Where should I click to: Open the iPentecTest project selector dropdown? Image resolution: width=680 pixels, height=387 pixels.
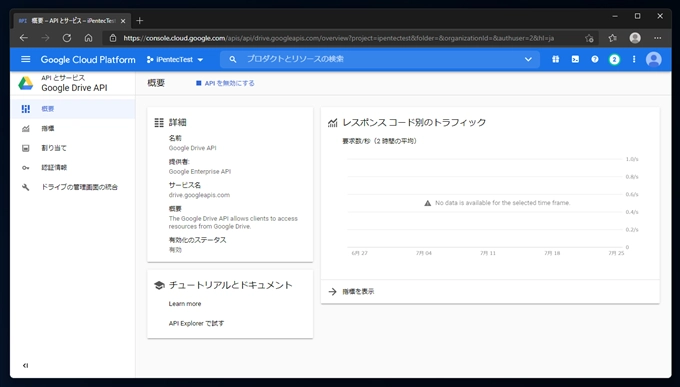pyautogui.click(x=175, y=59)
